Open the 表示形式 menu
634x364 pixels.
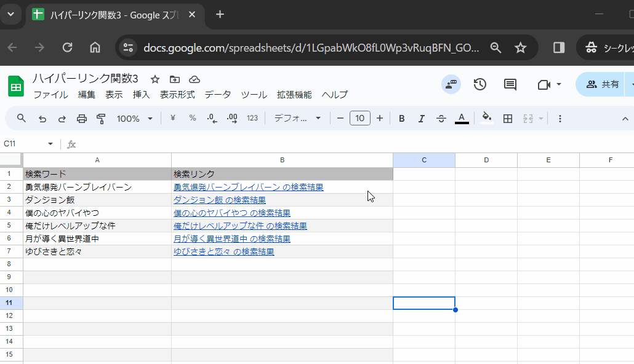(x=177, y=95)
